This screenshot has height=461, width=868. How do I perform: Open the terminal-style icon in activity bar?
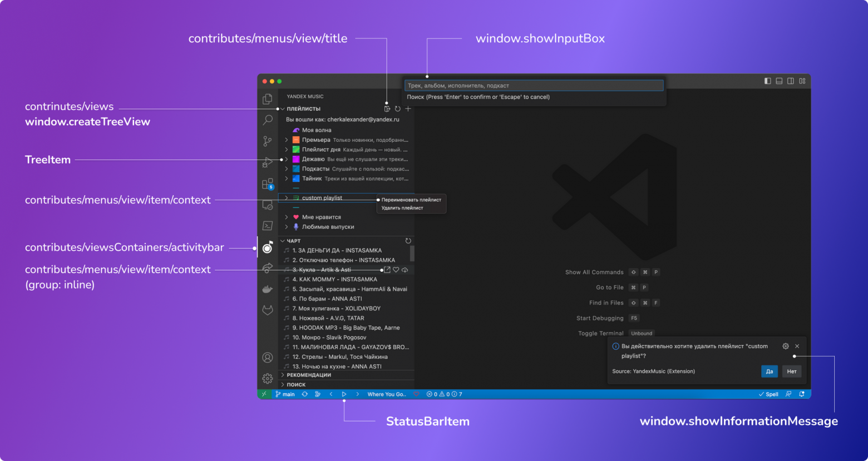pos(268,226)
